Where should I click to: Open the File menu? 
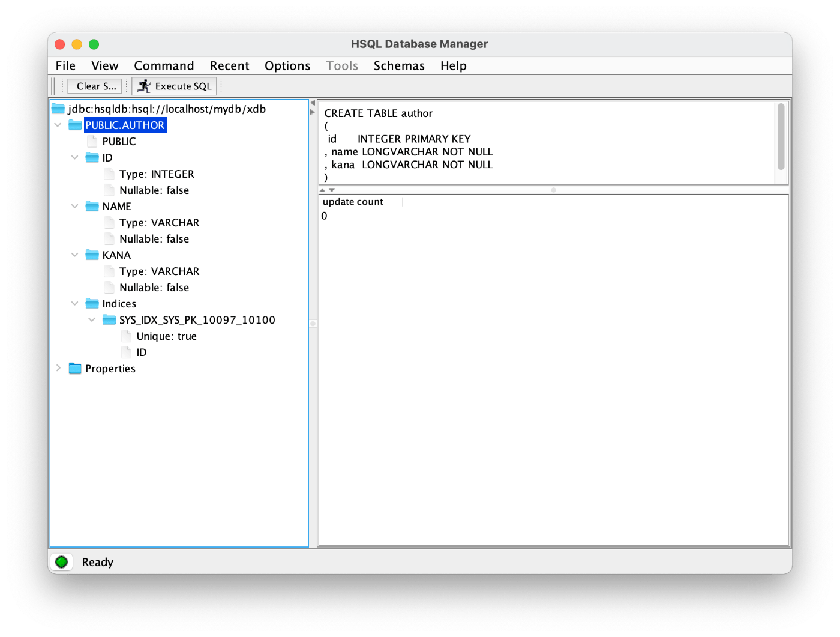coord(65,65)
